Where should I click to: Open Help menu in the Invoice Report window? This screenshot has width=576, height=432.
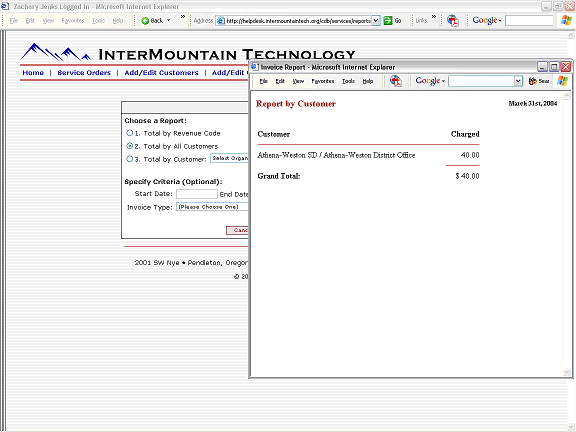368,81
